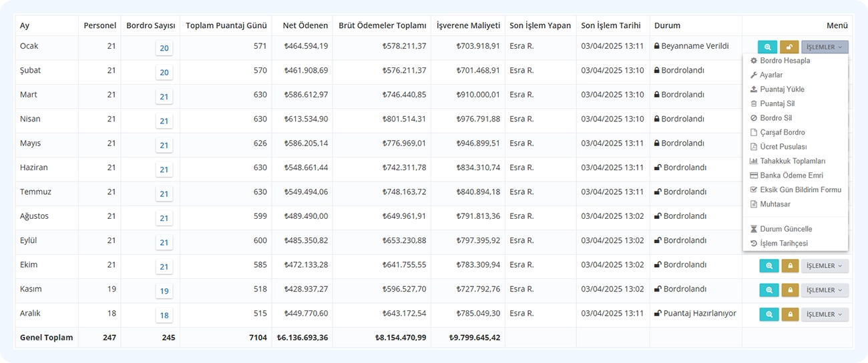Click the lock icon button in Kasım row
Viewport: 868px width, 363px height.
[790, 290]
